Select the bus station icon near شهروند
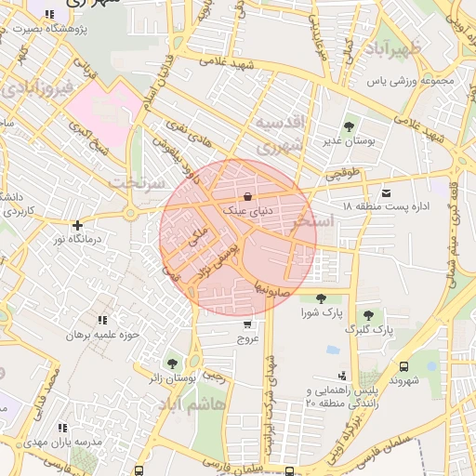Image resolution: width=476 pixels, height=476 pixels. [x=403, y=367]
